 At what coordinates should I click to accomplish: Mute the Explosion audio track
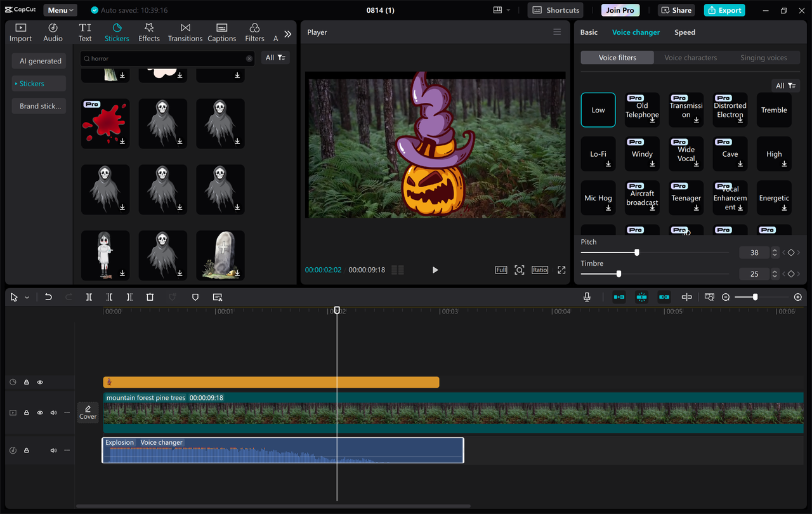tap(53, 450)
